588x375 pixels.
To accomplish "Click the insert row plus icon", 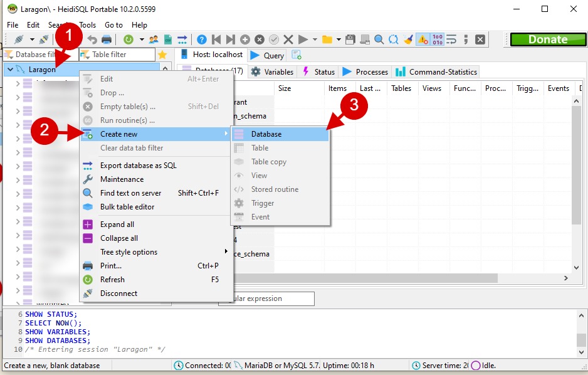I will tap(245, 40).
